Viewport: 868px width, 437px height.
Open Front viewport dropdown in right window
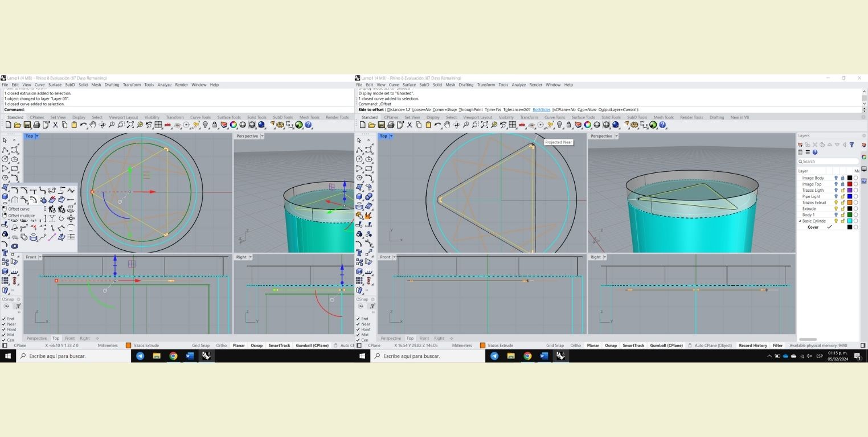395,257
